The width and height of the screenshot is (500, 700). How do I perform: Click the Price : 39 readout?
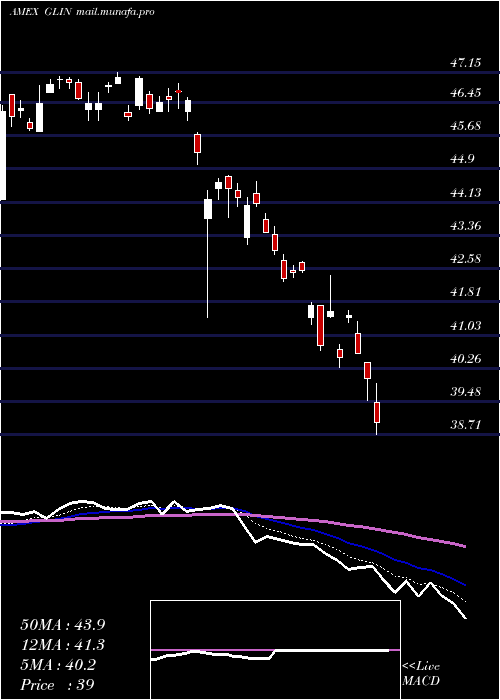pos(58,685)
